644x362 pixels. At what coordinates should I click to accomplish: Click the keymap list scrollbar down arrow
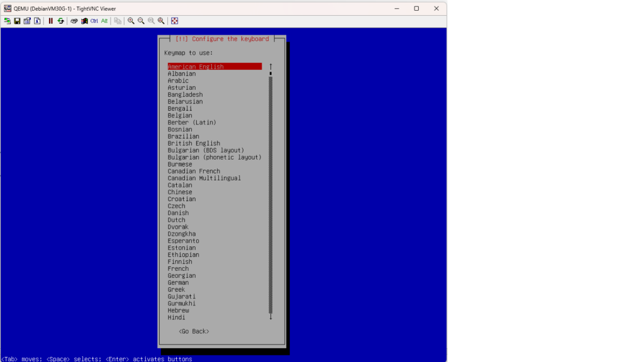(271, 317)
